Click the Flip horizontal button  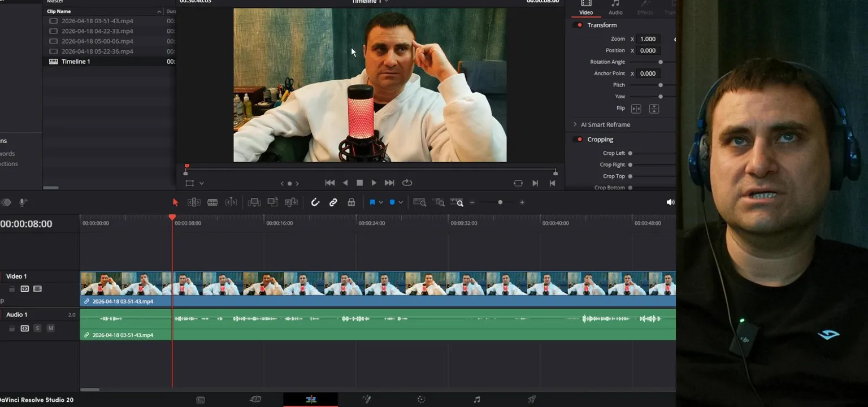click(x=636, y=109)
